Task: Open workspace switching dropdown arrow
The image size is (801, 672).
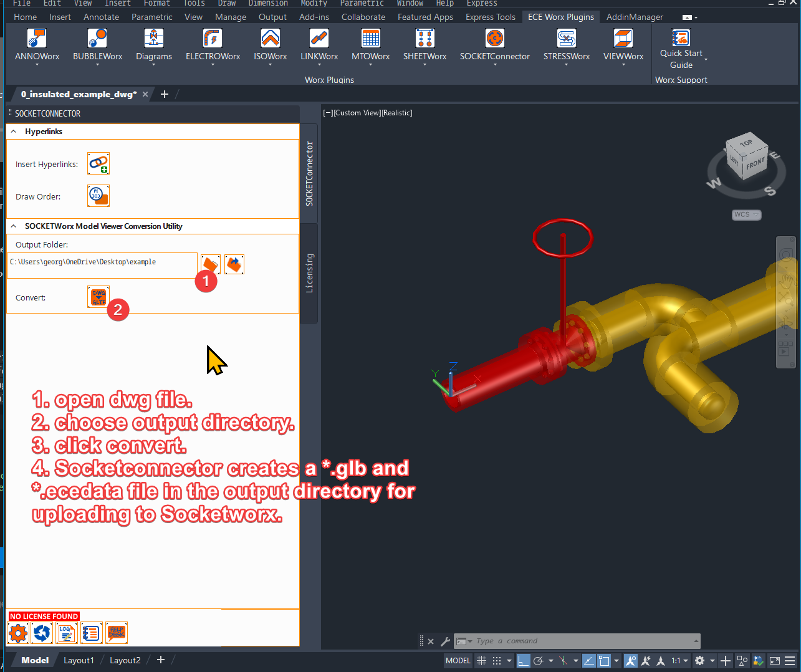Action: pyautogui.click(x=712, y=661)
